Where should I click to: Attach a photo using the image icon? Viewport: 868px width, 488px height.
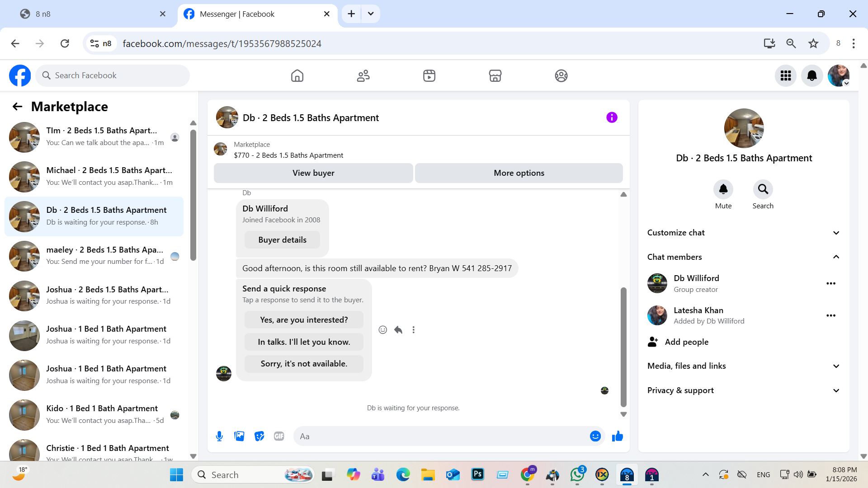pos(239,436)
